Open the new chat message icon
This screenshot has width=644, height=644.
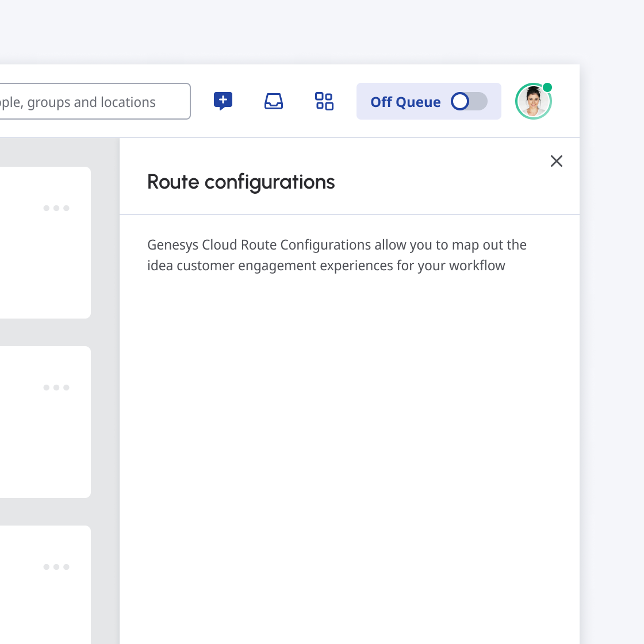[223, 101]
